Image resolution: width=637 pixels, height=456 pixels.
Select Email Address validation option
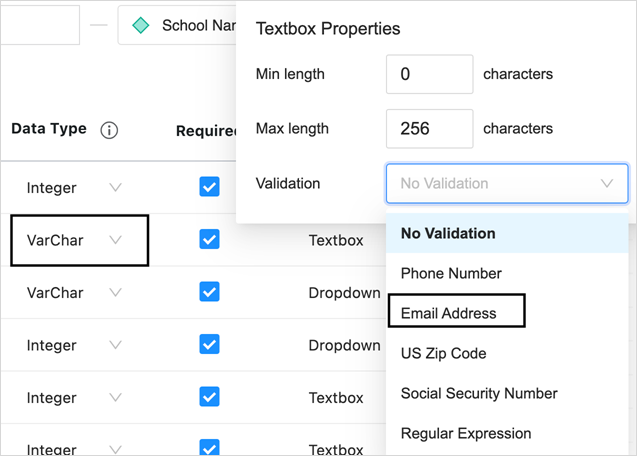click(448, 313)
